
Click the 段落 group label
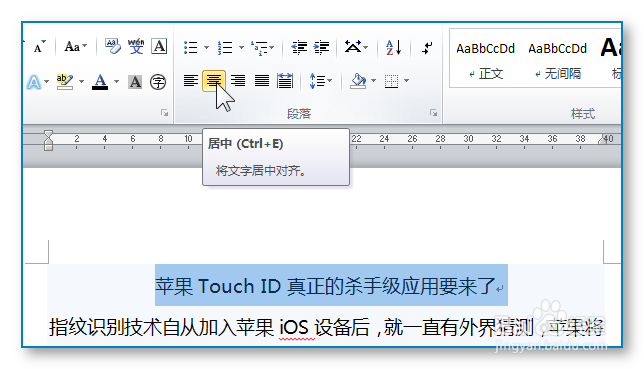(x=299, y=113)
